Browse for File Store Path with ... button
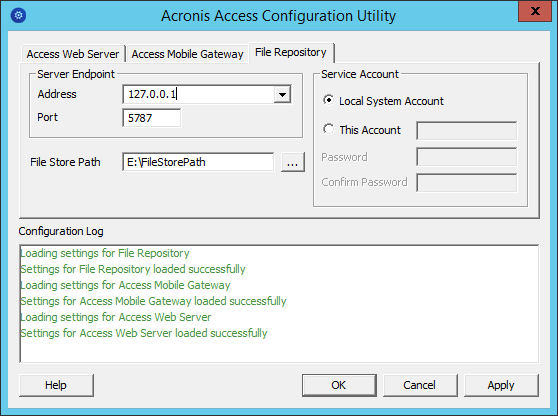Viewport: 558px width, 416px height. [x=293, y=162]
